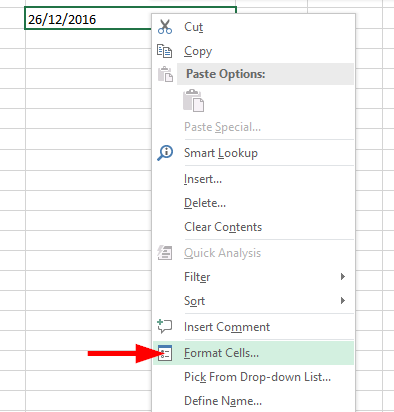394x412 pixels.
Task: Expand the Filter submenu arrow
Action: [343, 277]
